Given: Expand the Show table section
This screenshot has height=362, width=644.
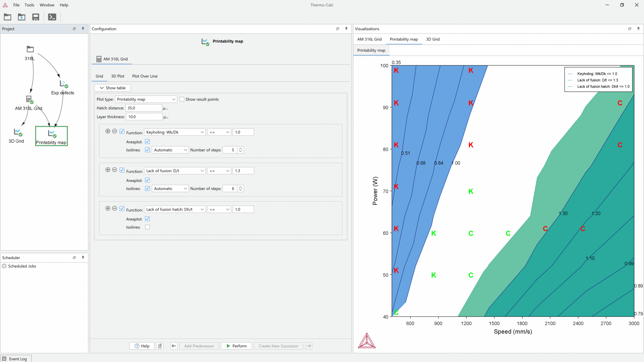Looking at the screenshot, I should pyautogui.click(x=112, y=88).
